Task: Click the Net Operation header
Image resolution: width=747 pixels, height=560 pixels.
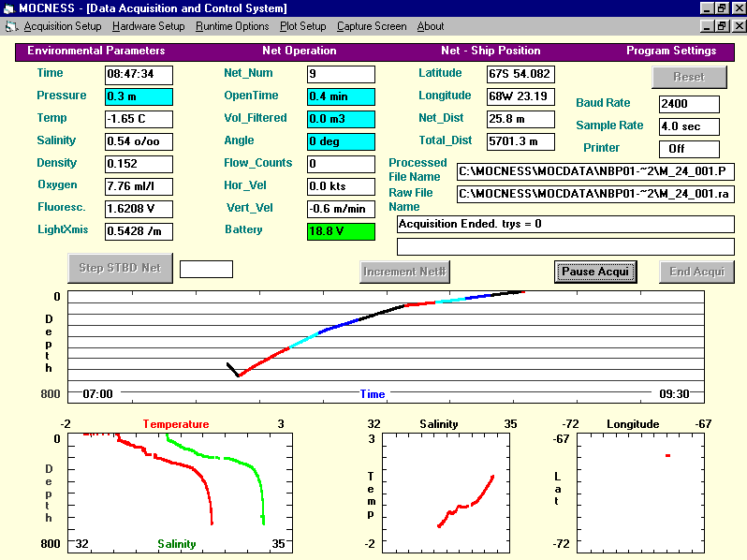Action: 300,51
